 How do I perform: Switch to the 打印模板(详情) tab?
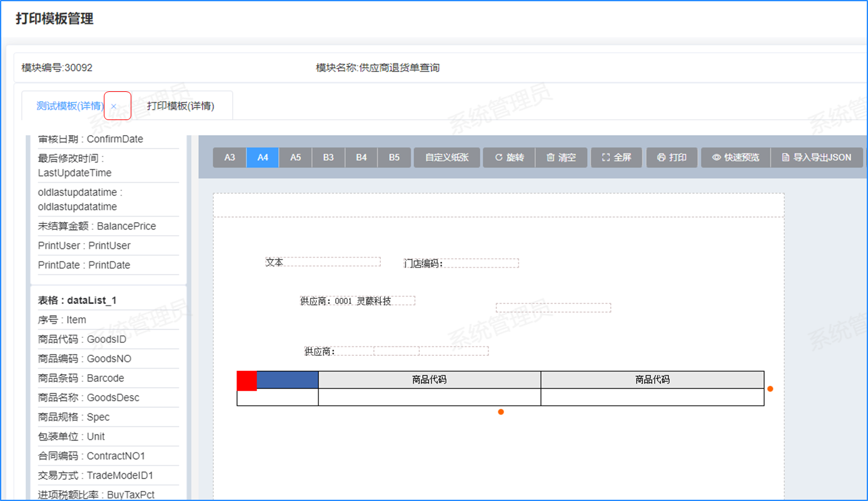pyautogui.click(x=181, y=106)
